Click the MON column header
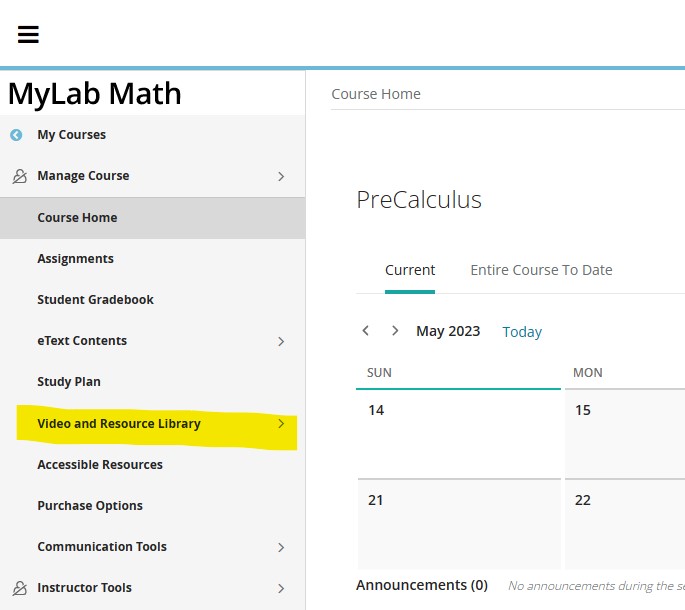This screenshot has height=610, width=685. point(588,373)
